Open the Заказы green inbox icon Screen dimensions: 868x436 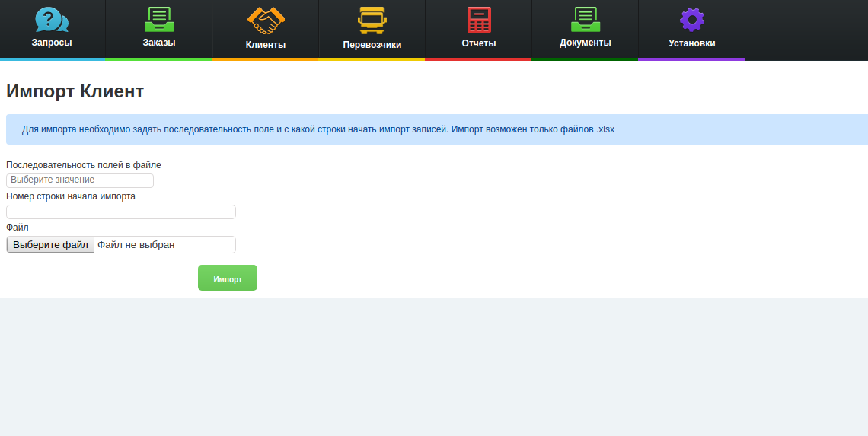[159, 20]
